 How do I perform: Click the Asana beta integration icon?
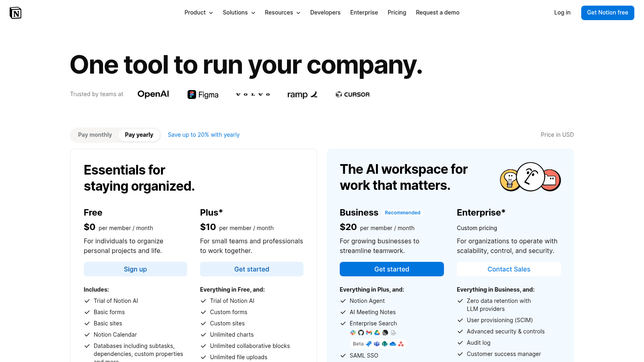(x=401, y=344)
